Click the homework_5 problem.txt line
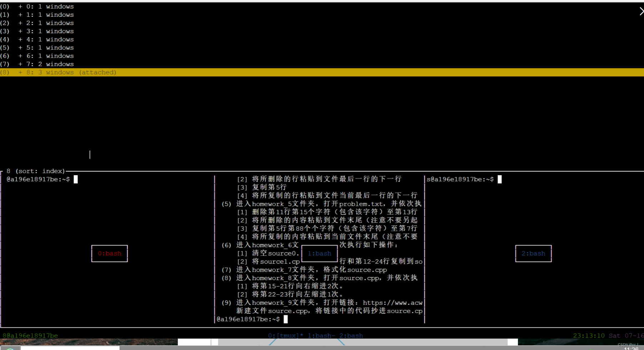This screenshot has width=644, height=350. 321,204
